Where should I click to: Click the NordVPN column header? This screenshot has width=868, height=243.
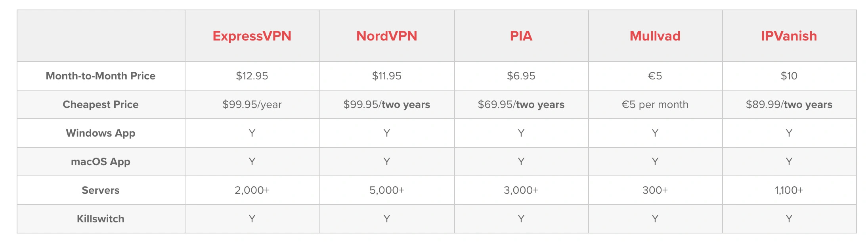pyautogui.click(x=387, y=36)
